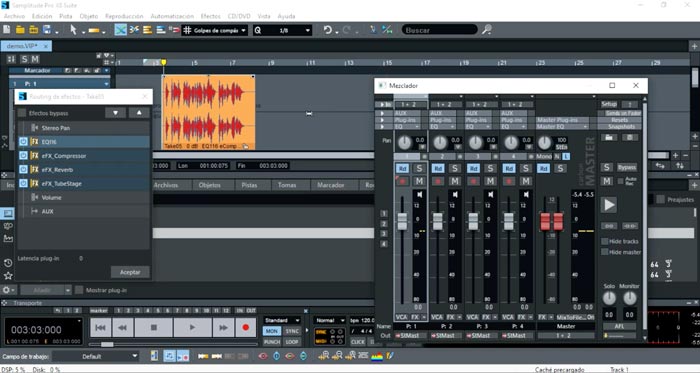
Task: Toggle the EQ116 effect power icon
Action: [x=23, y=142]
